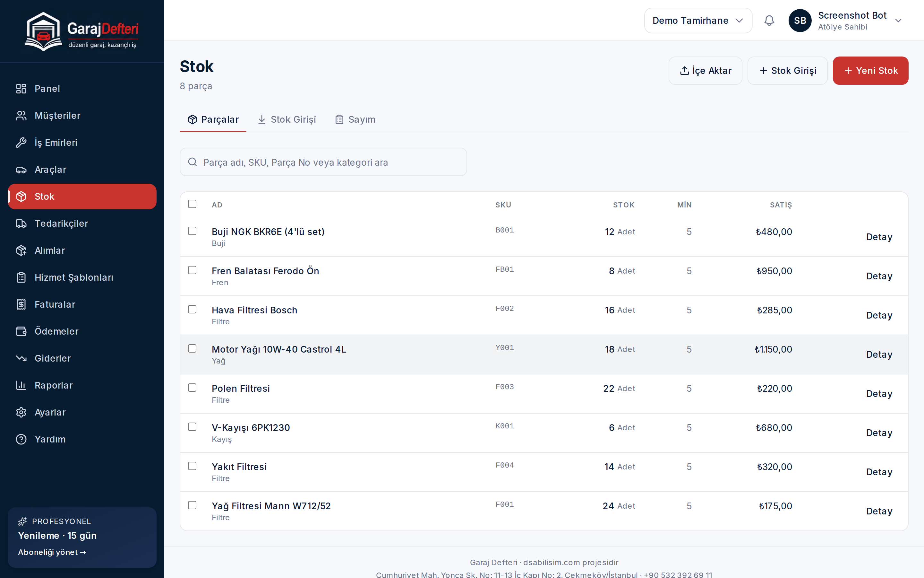Open Detay for Hava Filtresi Bosch

tap(879, 315)
